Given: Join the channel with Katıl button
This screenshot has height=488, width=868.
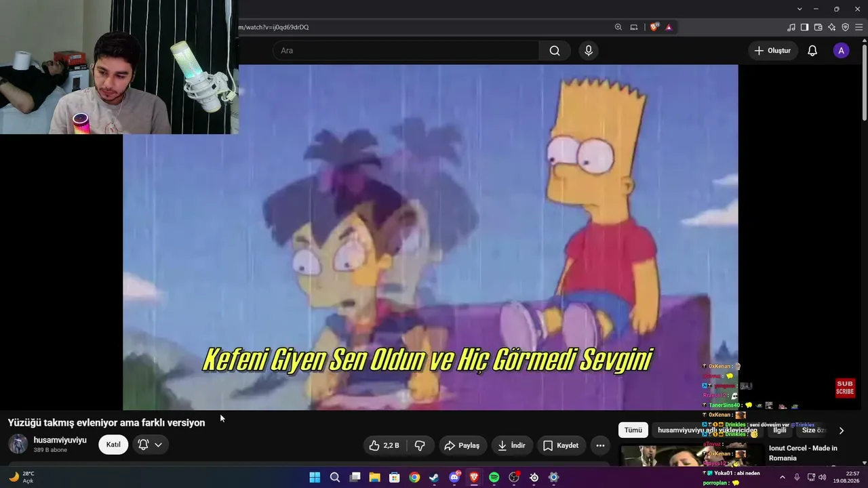Looking at the screenshot, I should coord(113,445).
